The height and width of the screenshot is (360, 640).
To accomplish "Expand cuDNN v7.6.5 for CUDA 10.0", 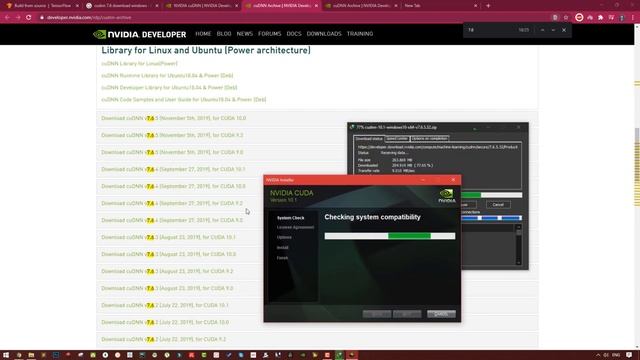I will point(174,118).
